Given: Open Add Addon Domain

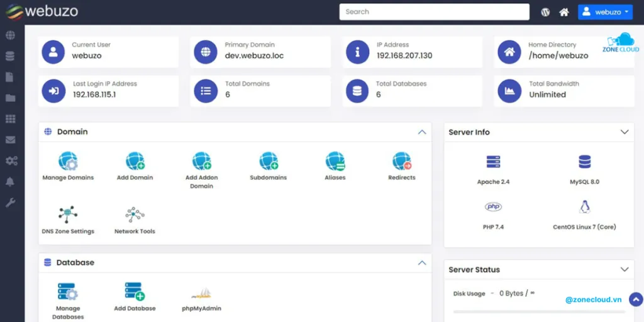Looking at the screenshot, I should coord(202,161).
